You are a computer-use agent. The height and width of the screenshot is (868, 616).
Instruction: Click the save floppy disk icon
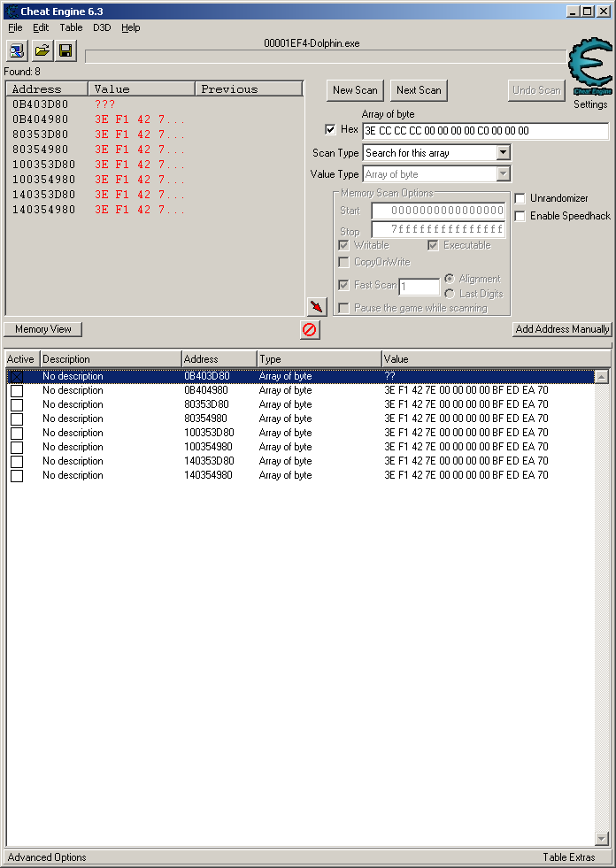tap(65, 50)
